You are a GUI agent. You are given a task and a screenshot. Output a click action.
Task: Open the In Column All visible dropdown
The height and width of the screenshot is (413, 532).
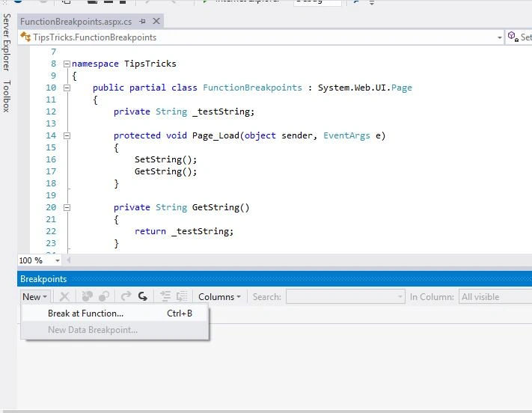click(495, 297)
